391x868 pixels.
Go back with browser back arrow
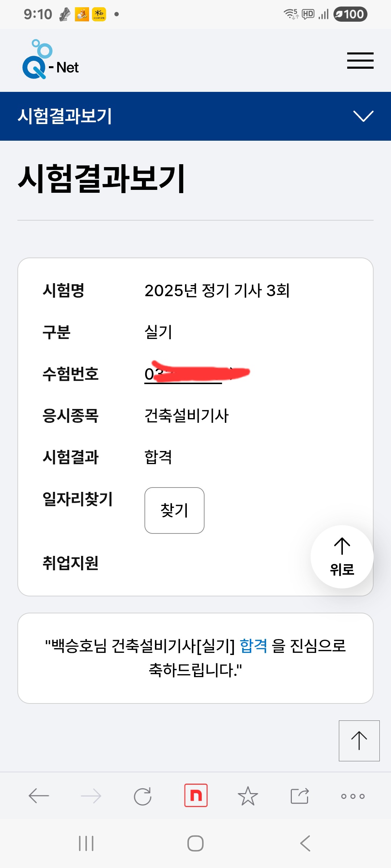(39, 796)
